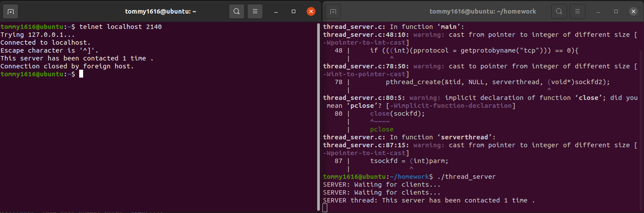Viewport: 644px width, 213px height.
Task: Click search icon in left terminal
Action: coord(237,11)
